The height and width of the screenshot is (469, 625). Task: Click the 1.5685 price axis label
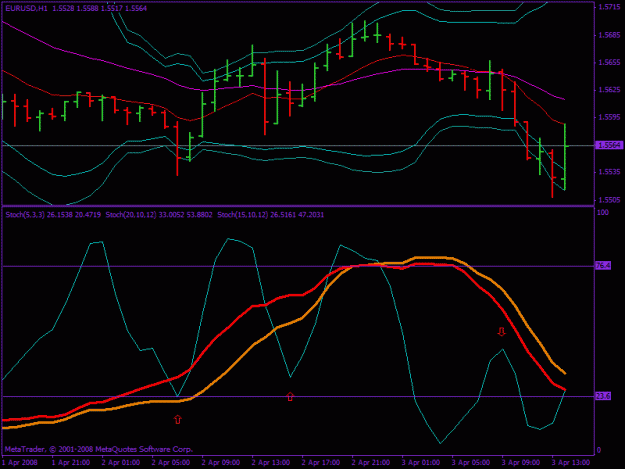coord(609,35)
